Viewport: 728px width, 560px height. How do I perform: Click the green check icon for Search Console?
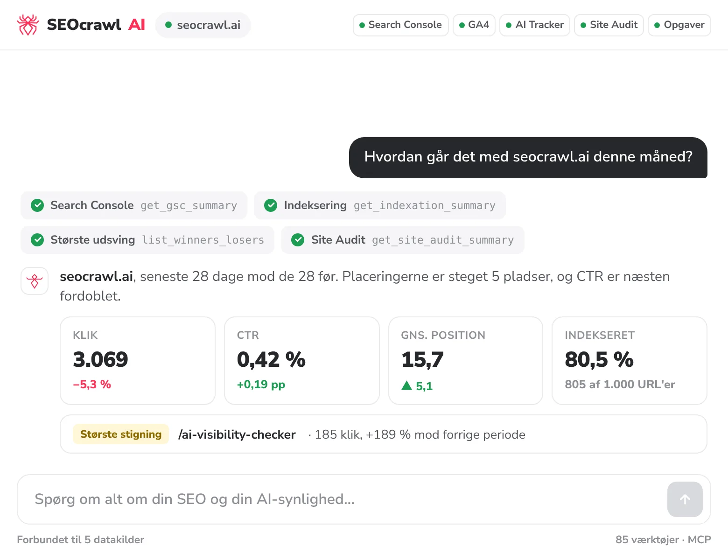37,205
